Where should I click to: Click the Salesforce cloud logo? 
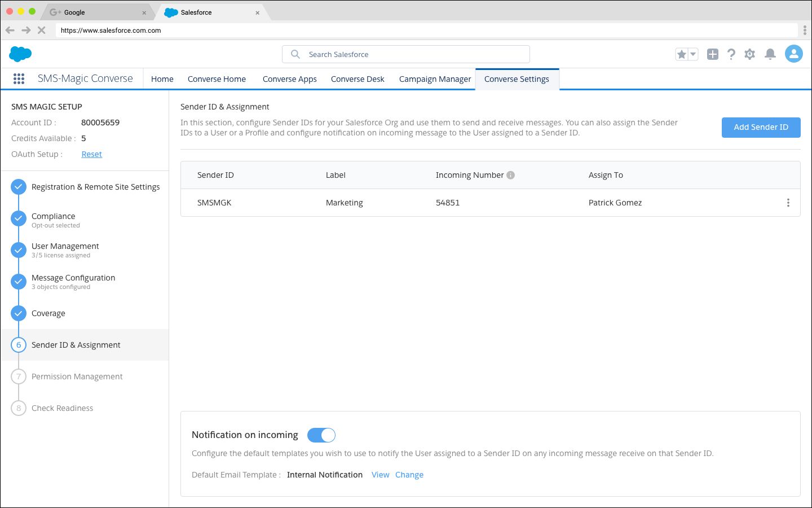coord(20,54)
